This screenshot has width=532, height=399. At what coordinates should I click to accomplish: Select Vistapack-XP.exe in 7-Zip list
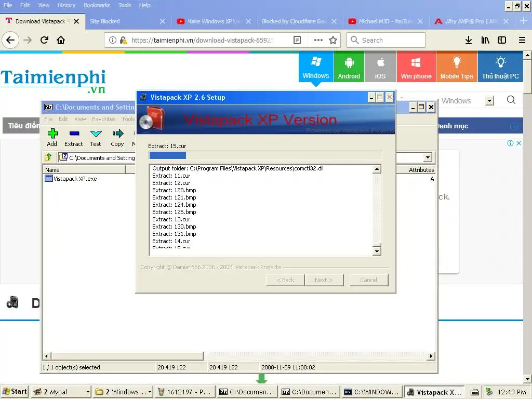[71, 179]
